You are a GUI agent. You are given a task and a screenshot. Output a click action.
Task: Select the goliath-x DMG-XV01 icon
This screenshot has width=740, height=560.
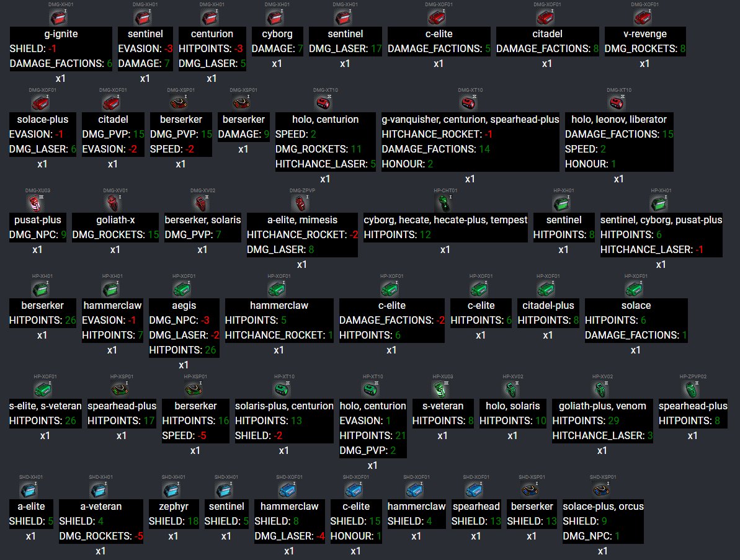point(115,203)
